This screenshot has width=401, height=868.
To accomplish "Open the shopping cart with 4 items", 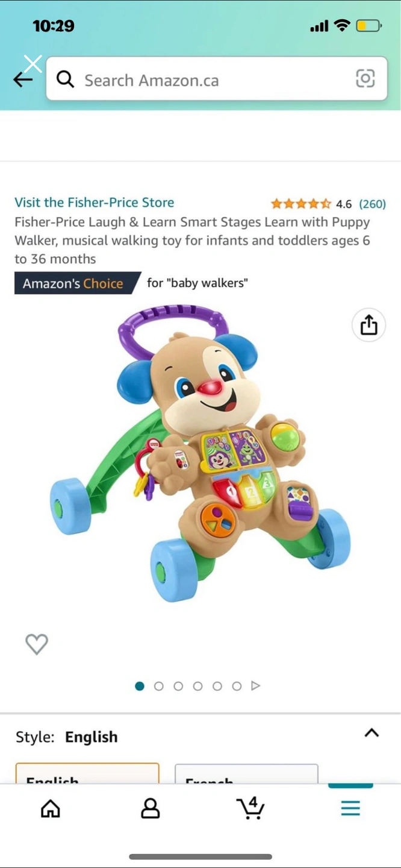I will pyautogui.click(x=250, y=808).
